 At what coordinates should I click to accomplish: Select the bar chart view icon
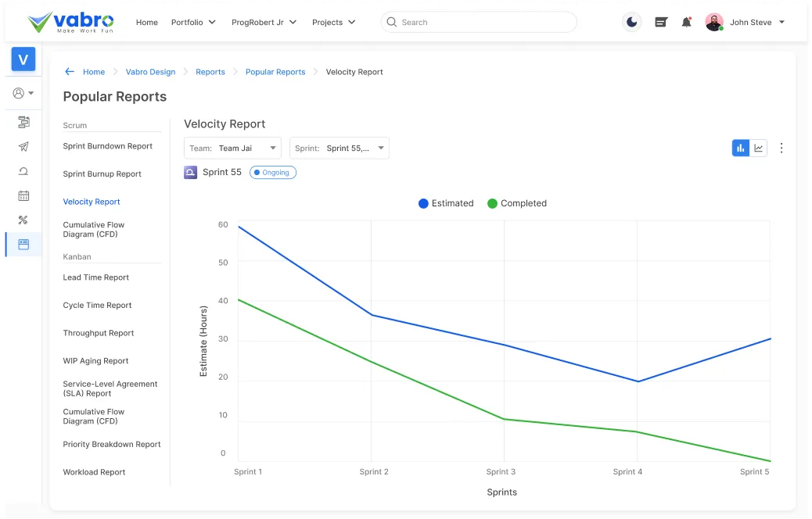[x=740, y=148]
